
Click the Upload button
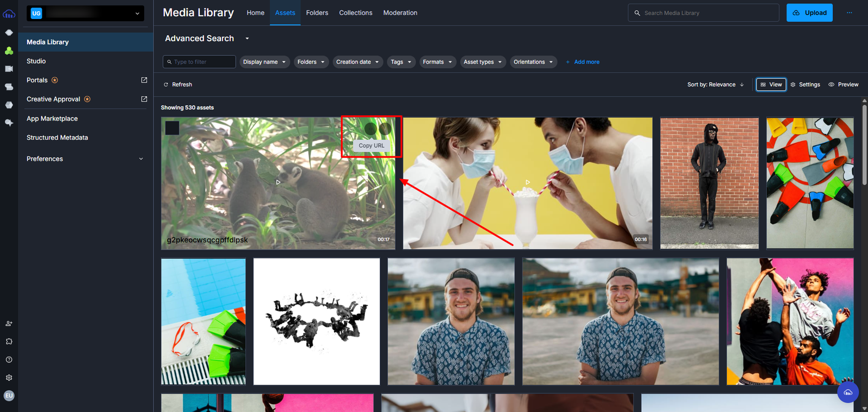tap(809, 13)
